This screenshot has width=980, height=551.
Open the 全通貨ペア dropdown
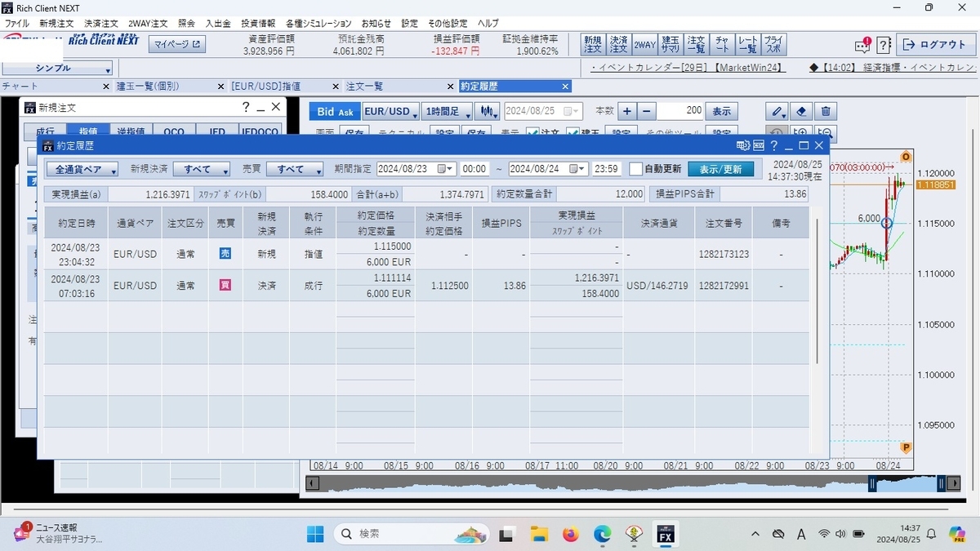pyautogui.click(x=82, y=169)
